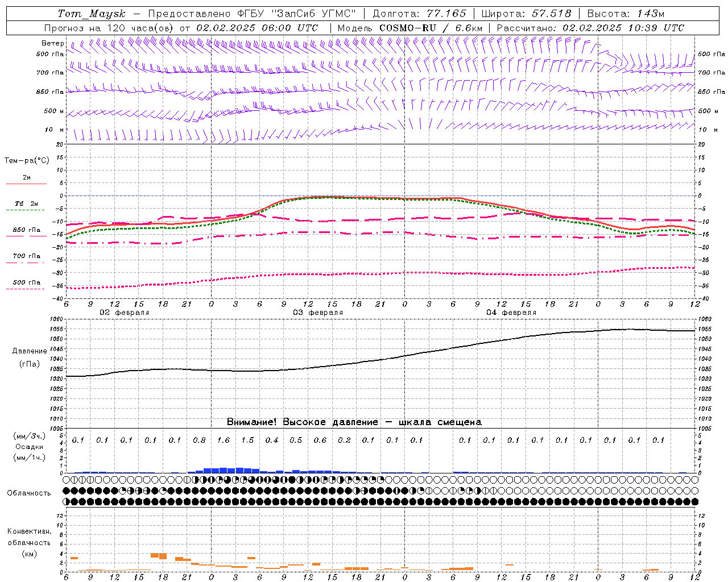Click the (мм/3ч.) precipitation unit label
This screenshot has width=728, height=582.
coord(30,436)
